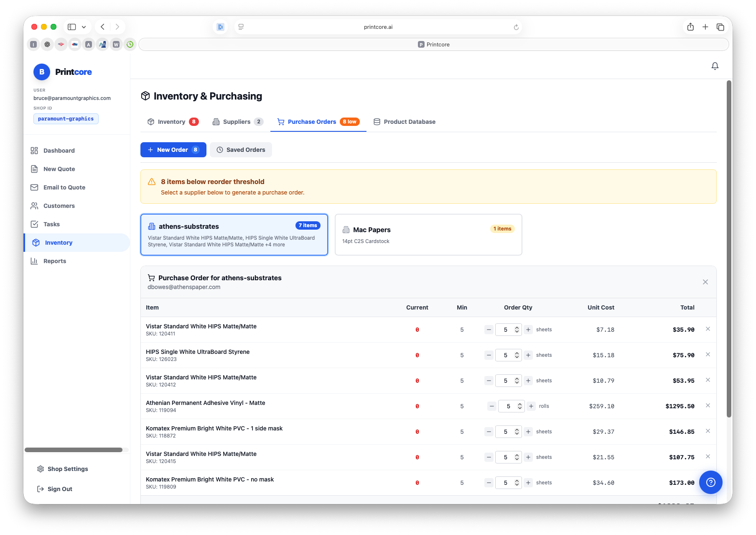Open the Safari tab overview icon
The width and height of the screenshot is (756, 535).
click(720, 27)
